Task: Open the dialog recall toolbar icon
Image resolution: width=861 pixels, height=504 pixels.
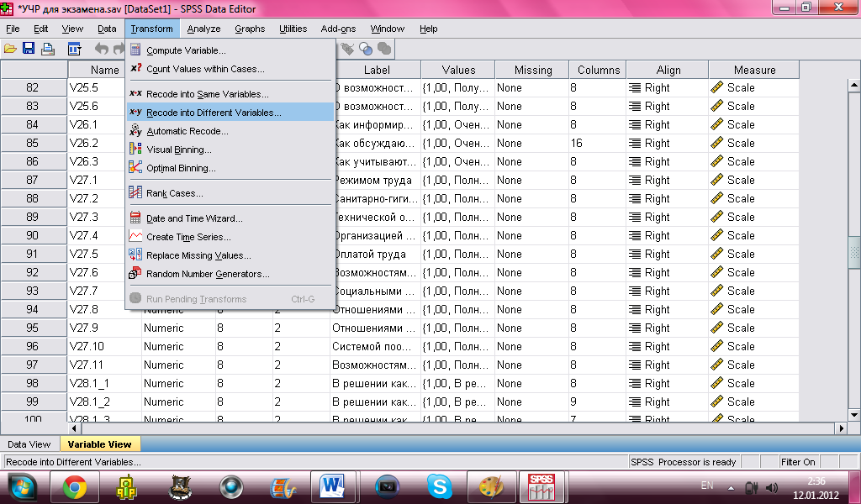Action: click(x=74, y=49)
